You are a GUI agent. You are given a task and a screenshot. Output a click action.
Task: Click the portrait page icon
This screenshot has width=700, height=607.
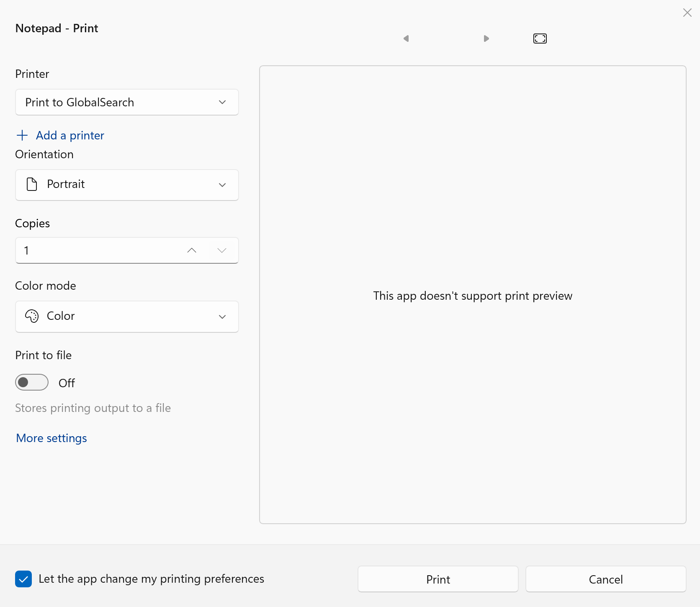32,184
